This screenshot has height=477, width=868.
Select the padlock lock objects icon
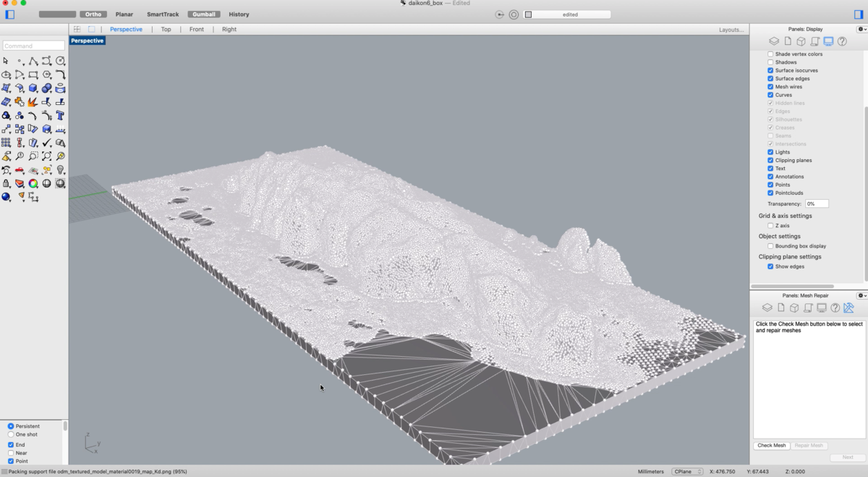click(7, 184)
